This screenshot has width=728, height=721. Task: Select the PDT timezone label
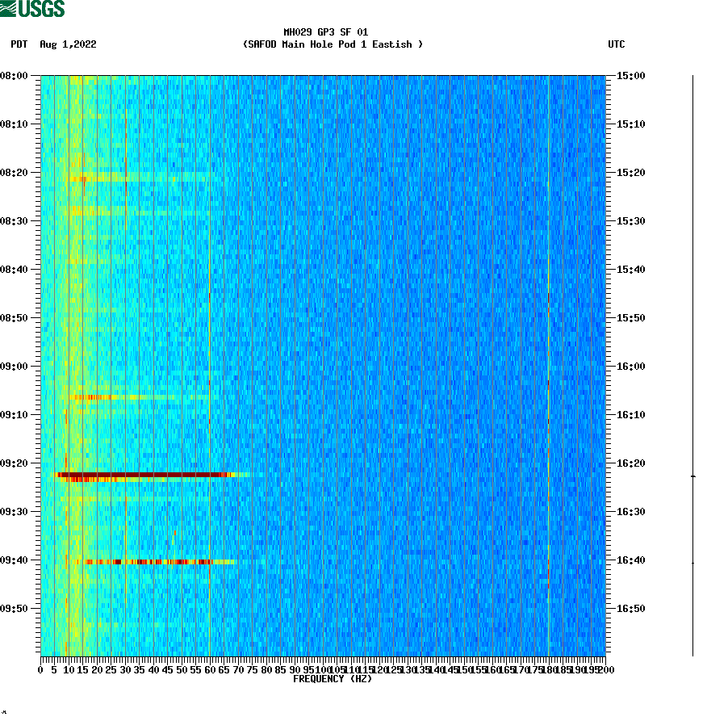pos(18,45)
